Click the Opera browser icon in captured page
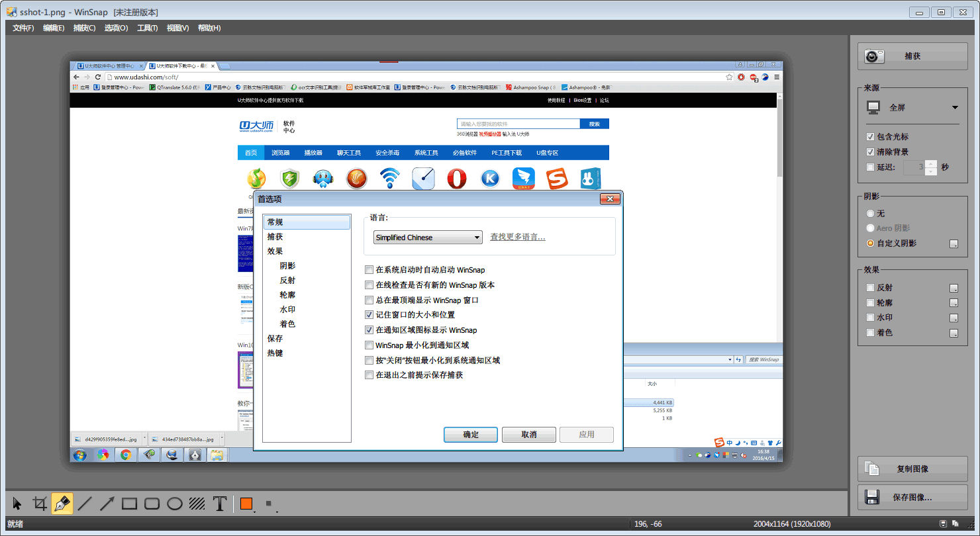980x536 pixels. (456, 179)
